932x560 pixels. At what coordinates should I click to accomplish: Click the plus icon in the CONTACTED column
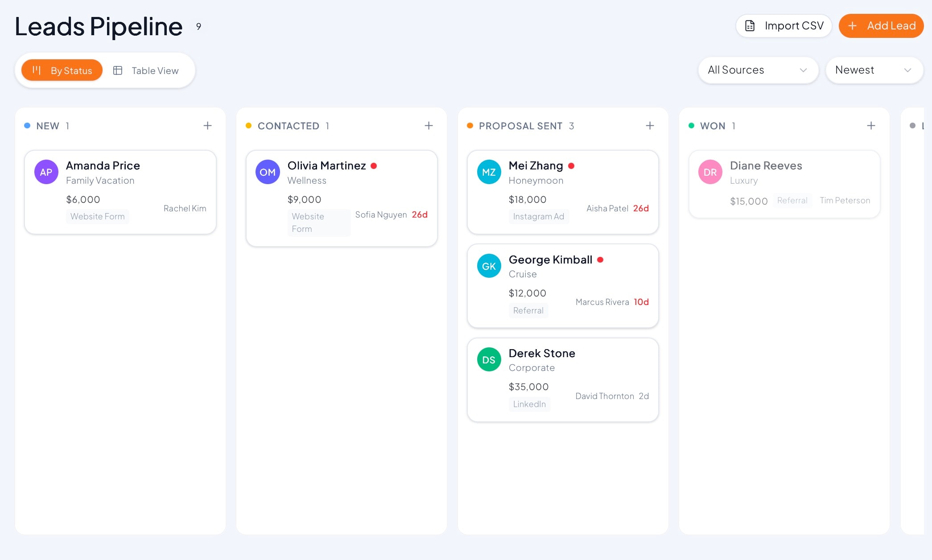pos(429,125)
